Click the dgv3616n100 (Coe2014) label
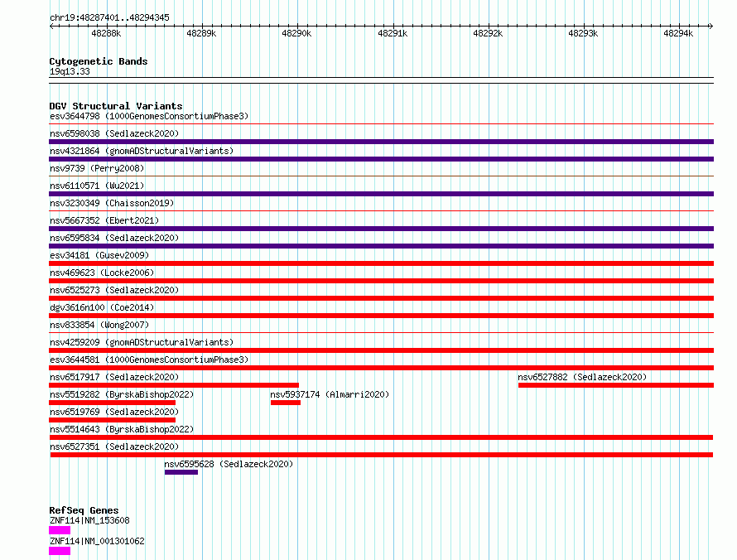737x560 pixels. (x=102, y=307)
